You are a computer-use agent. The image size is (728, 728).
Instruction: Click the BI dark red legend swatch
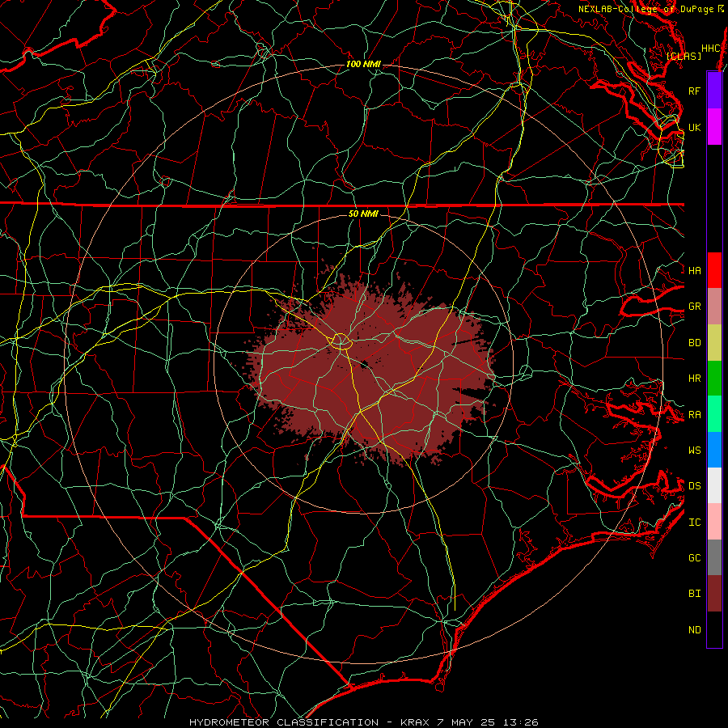pos(714,594)
